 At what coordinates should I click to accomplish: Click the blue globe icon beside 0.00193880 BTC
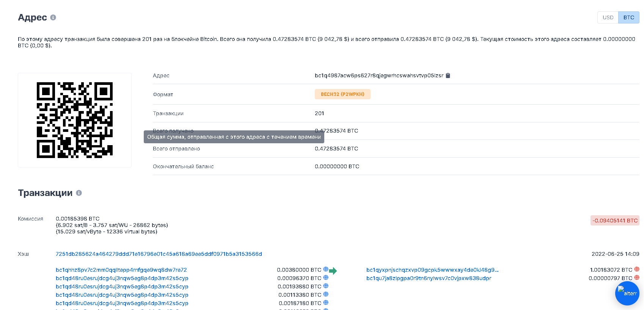(x=326, y=286)
